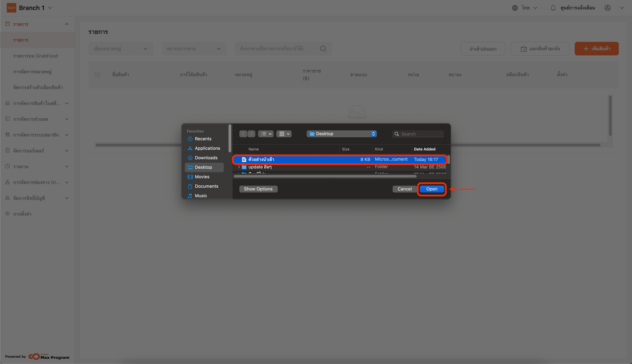Screen dimensions: 632x364
Task: Open the รายการบน GrabFood menu item
Action: pos(35,56)
